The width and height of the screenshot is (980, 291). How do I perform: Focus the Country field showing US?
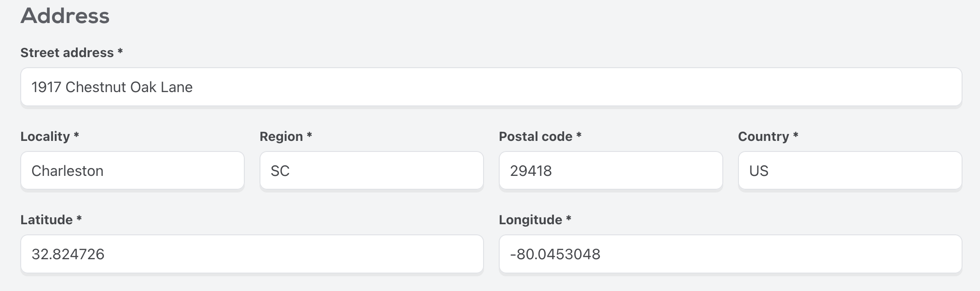tap(850, 171)
